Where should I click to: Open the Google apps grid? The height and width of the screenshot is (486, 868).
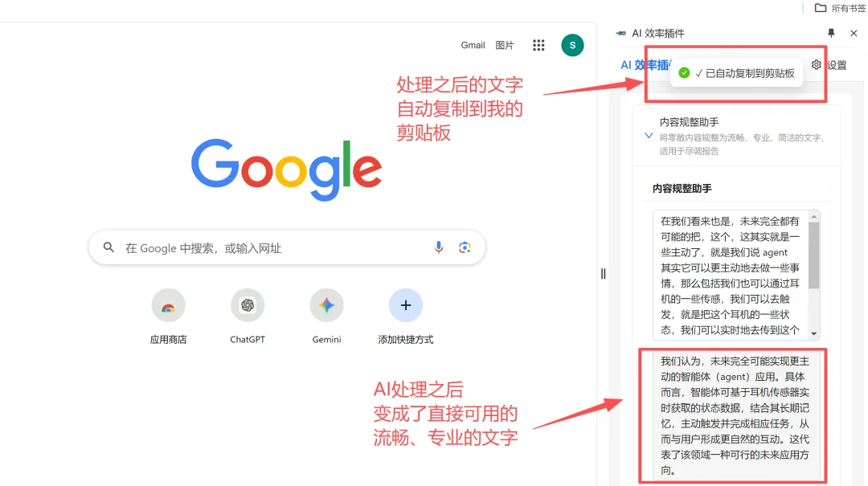click(x=538, y=46)
